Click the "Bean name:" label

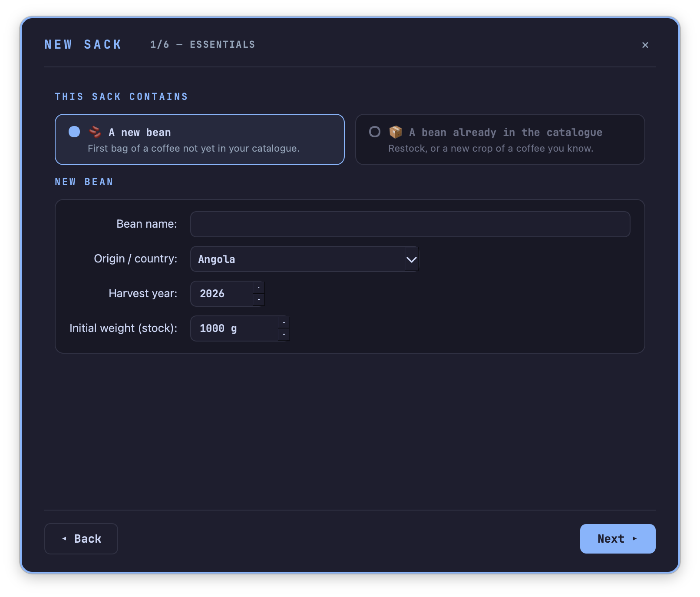(x=147, y=224)
